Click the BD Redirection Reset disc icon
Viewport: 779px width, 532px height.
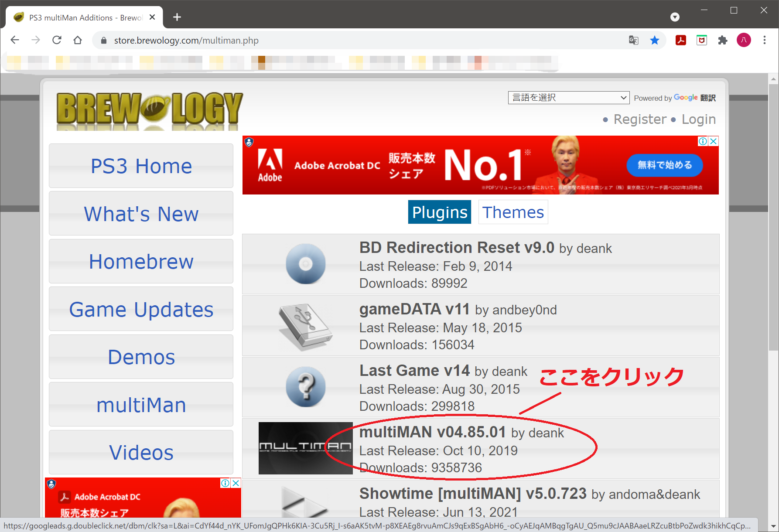point(305,264)
